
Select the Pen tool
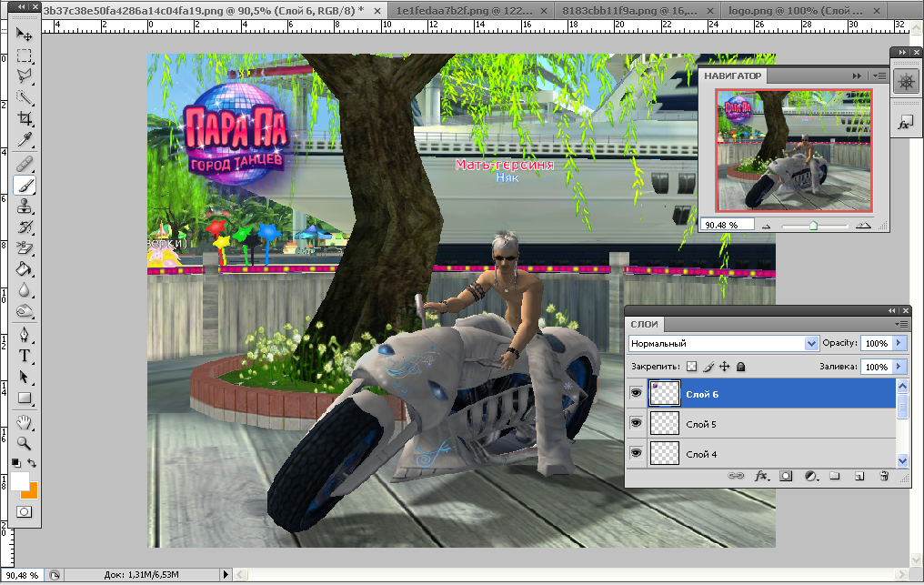tap(25, 335)
